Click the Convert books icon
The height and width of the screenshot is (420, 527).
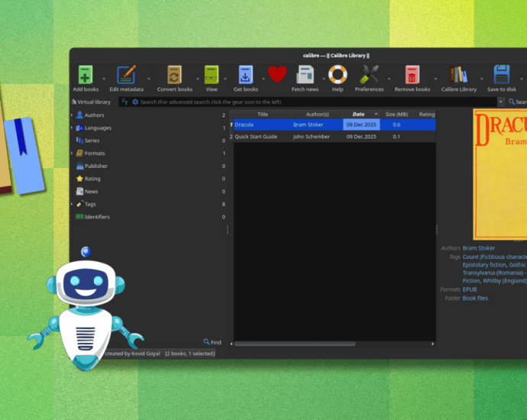[174, 75]
